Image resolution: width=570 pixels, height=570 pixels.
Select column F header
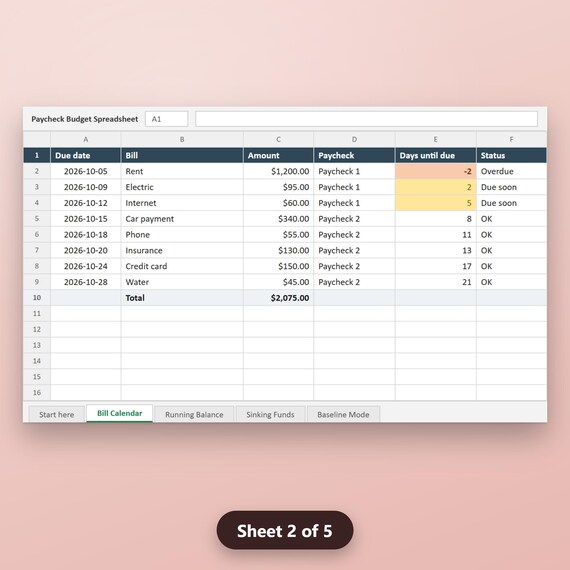tap(511, 139)
